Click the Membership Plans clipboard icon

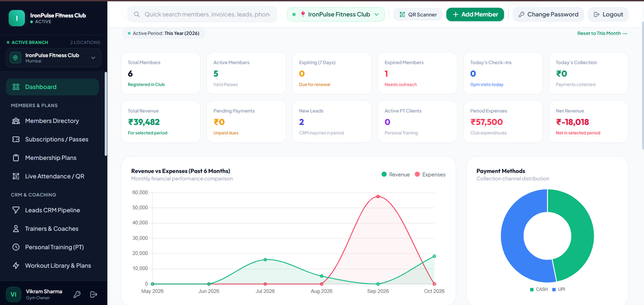[x=16, y=158]
